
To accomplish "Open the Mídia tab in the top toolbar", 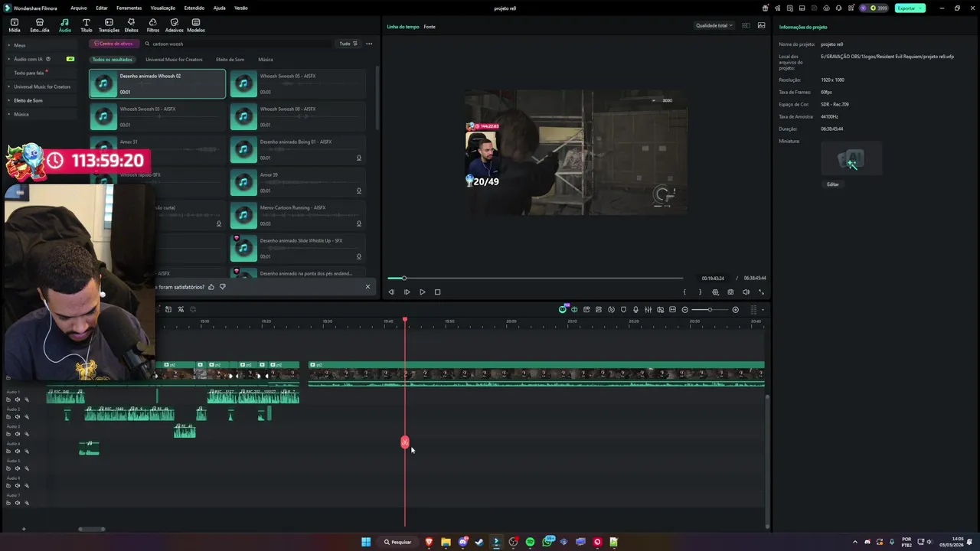I will (x=15, y=26).
